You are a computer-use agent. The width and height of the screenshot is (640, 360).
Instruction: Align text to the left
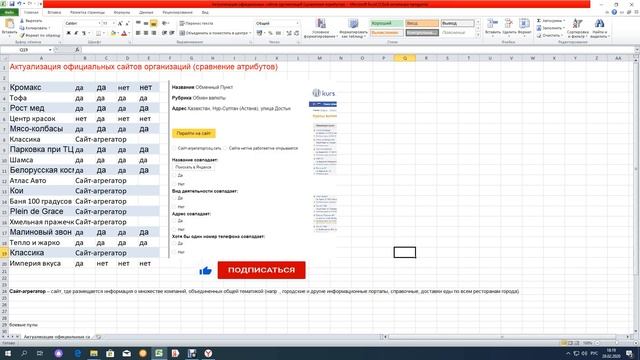point(138,33)
